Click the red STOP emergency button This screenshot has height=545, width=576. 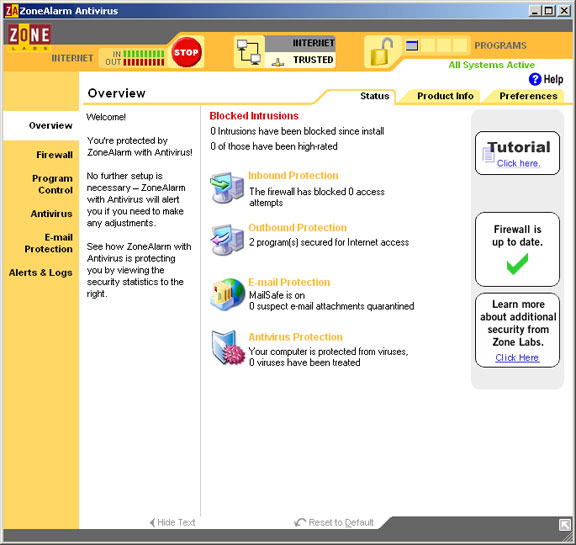pyautogui.click(x=186, y=52)
